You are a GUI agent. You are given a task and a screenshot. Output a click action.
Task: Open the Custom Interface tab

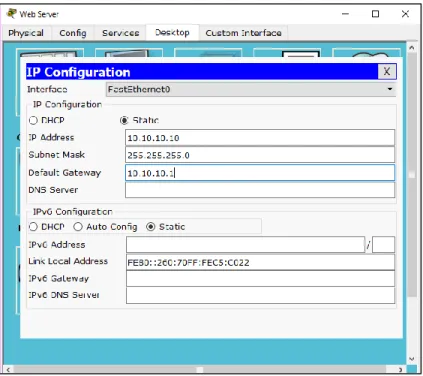coord(243,33)
